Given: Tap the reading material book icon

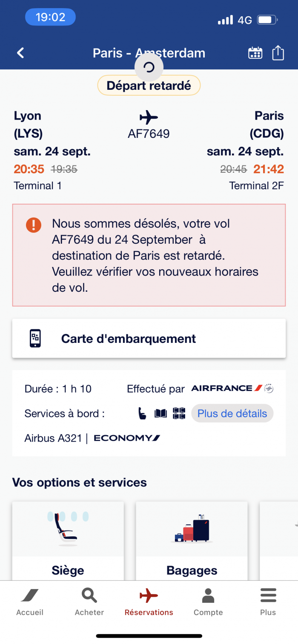Looking at the screenshot, I should (160, 413).
